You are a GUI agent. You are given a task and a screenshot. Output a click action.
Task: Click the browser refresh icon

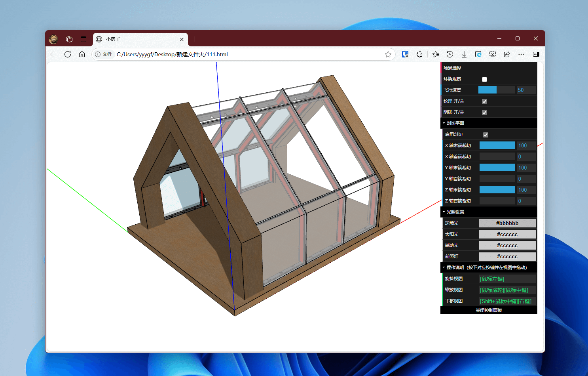[x=68, y=54]
